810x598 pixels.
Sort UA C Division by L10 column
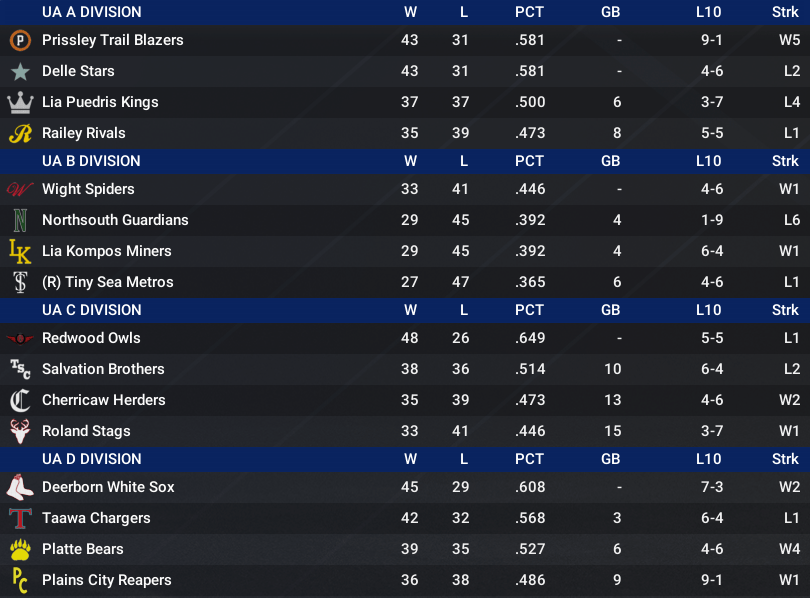[708, 310]
